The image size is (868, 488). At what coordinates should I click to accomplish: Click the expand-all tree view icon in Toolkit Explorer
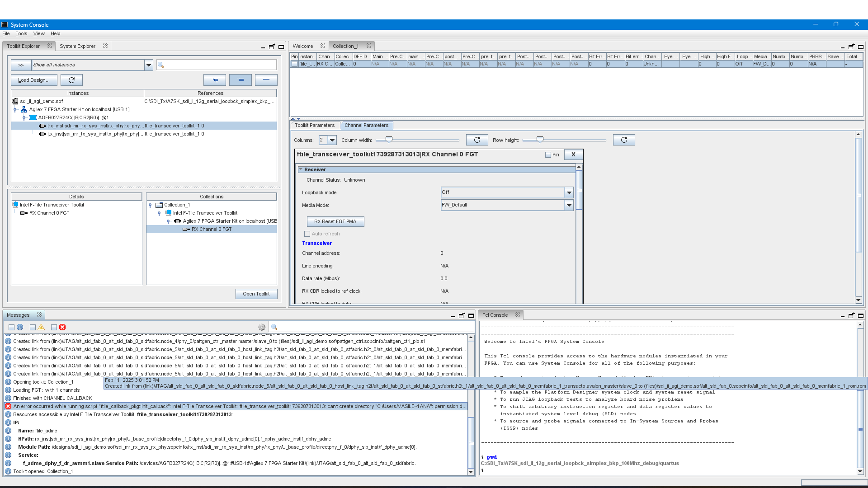coord(215,80)
